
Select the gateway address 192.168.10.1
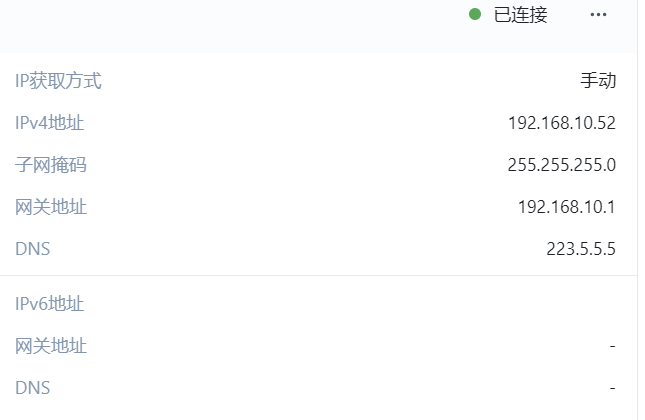(x=566, y=207)
